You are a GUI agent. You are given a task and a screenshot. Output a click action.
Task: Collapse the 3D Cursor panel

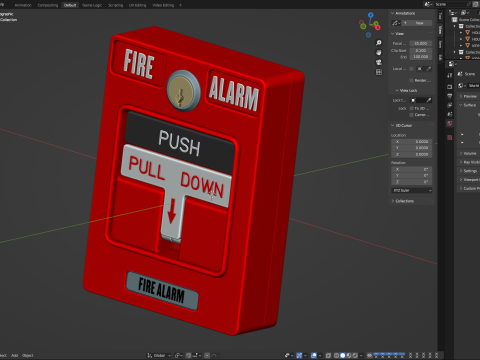[x=393, y=125]
